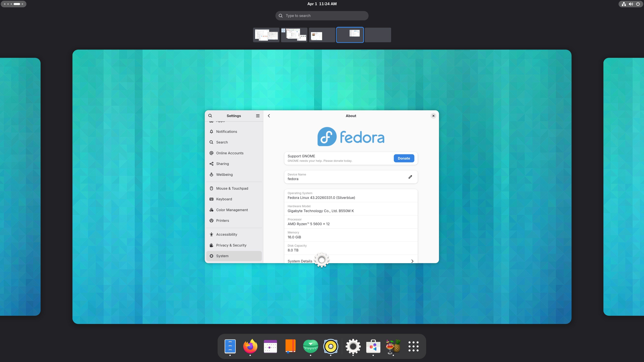Switch to the third workspace thumbnail
644x362 pixels.
click(x=322, y=35)
